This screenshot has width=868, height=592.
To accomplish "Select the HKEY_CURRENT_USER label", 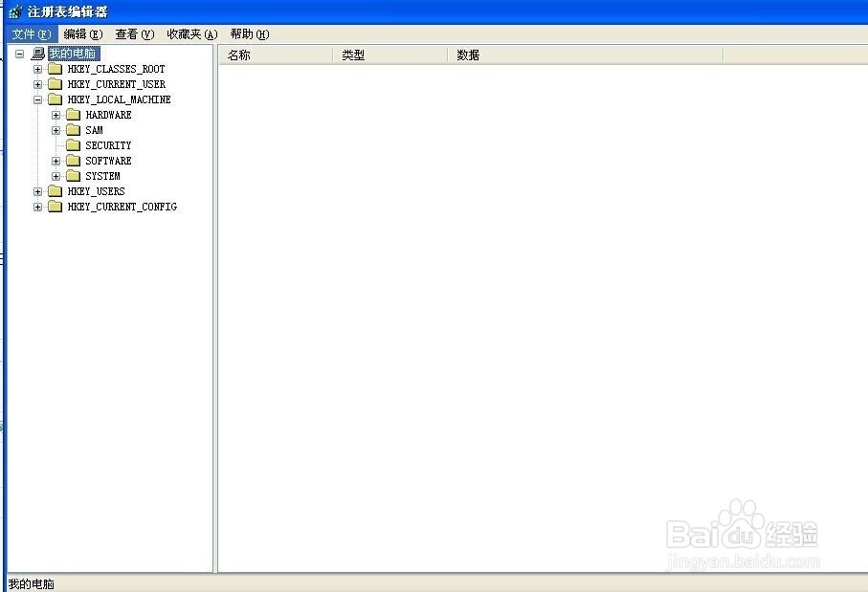I will click(x=116, y=84).
